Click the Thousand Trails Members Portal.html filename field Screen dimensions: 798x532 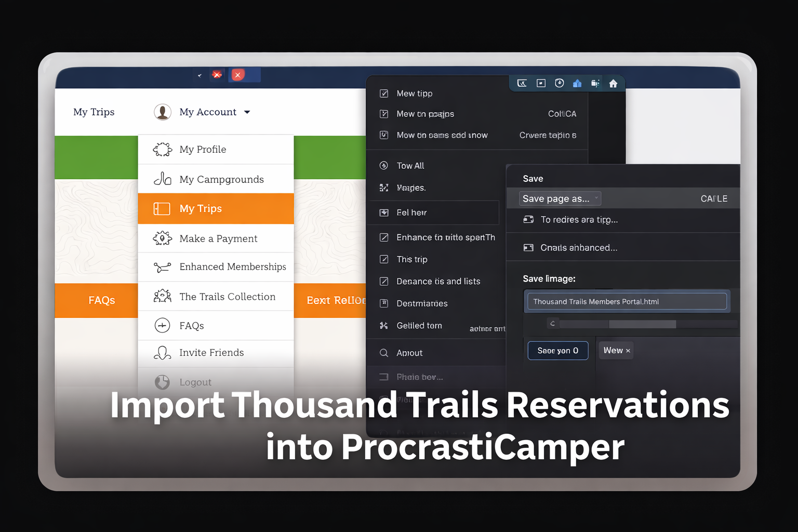point(627,301)
